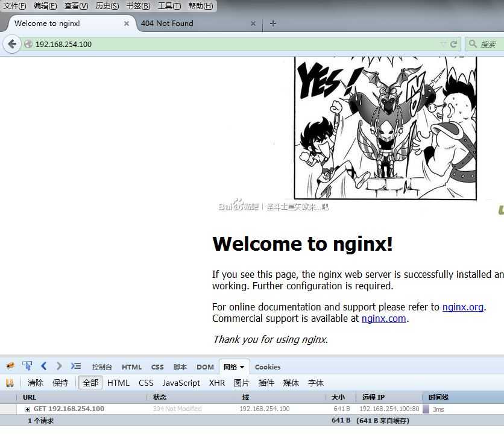The width and height of the screenshot is (504, 437).
Task: Filter network requests by CSS
Action: tap(146, 383)
